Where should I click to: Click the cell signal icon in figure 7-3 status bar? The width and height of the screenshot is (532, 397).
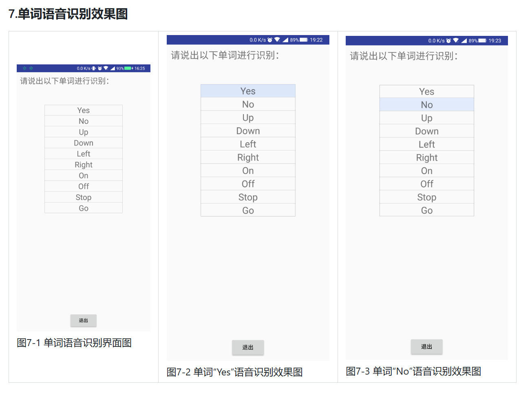[x=464, y=41]
